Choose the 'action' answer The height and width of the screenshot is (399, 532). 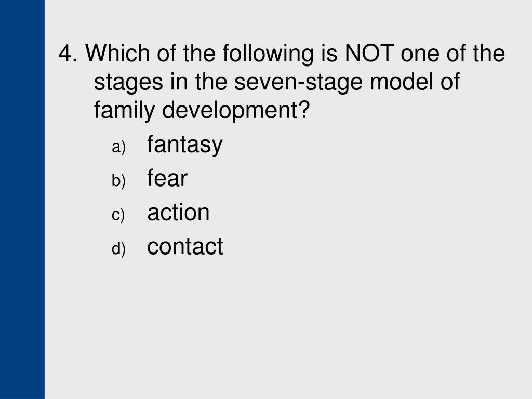point(178,212)
